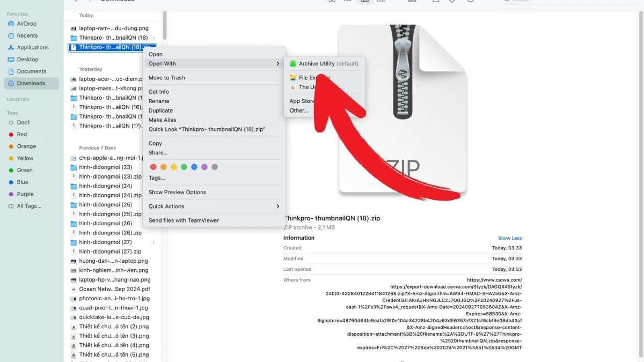Apply the green color tag dot

tap(184, 167)
